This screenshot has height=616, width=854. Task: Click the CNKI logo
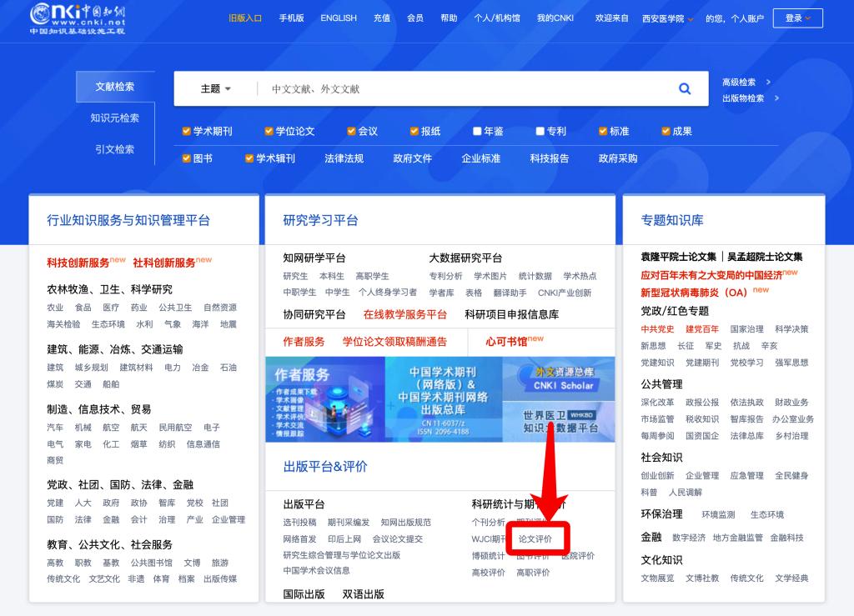[x=78, y=18]
